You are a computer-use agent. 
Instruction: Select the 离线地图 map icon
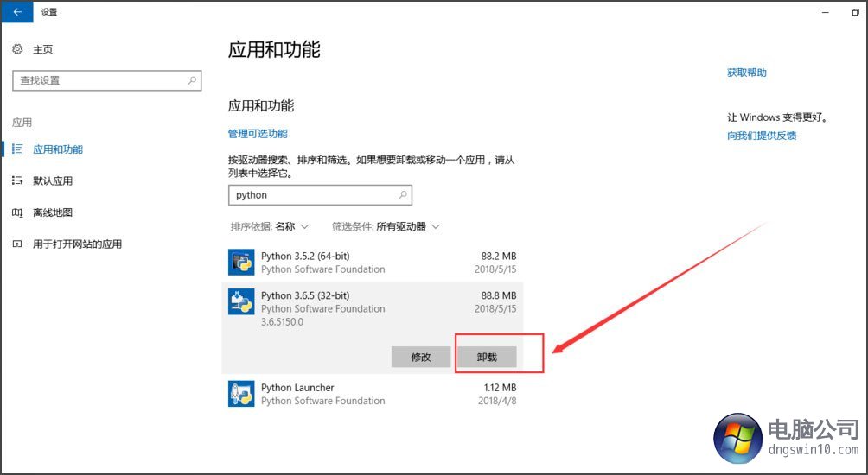click(x=17, y=212)
